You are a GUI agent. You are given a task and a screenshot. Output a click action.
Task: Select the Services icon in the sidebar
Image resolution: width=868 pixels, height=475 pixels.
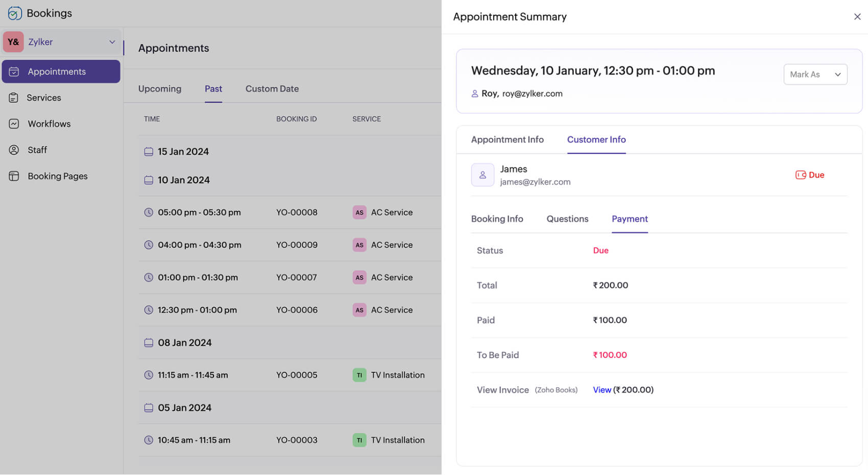click(14, 98)
